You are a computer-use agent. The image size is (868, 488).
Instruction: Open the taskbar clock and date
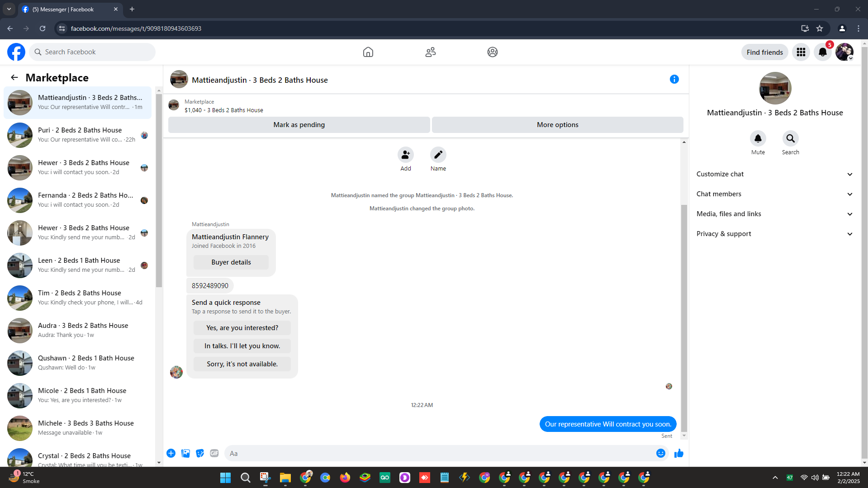point(848,478)
